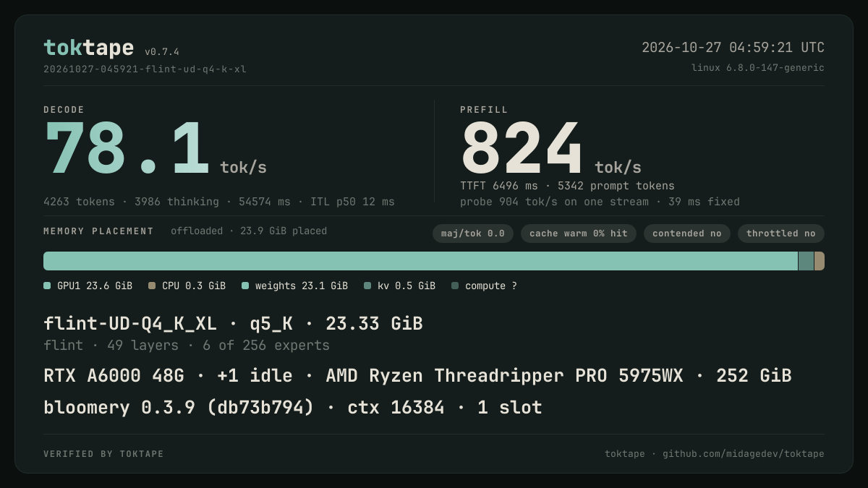Image resolution: width=868 pixels, height=488 pixels.
Task: Click the offloaded 23.9 GiB placed text
Action: (x=249, y=231)
